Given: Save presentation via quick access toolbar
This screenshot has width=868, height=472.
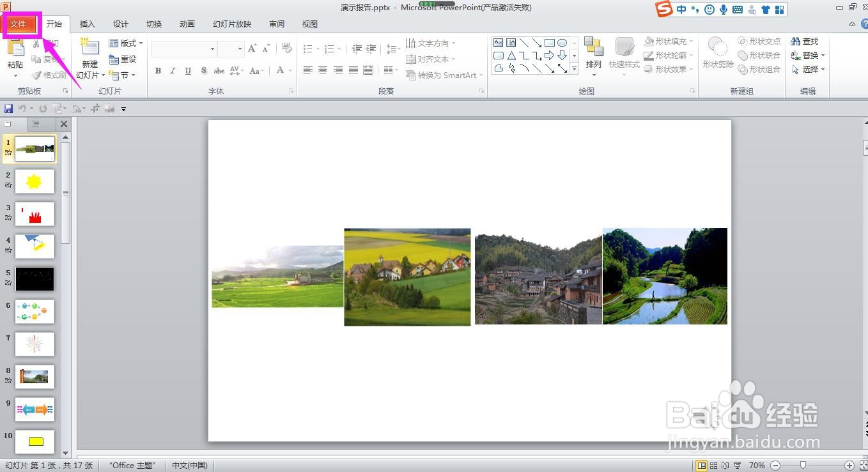Looking at the screenshot, I should [8, 109].
